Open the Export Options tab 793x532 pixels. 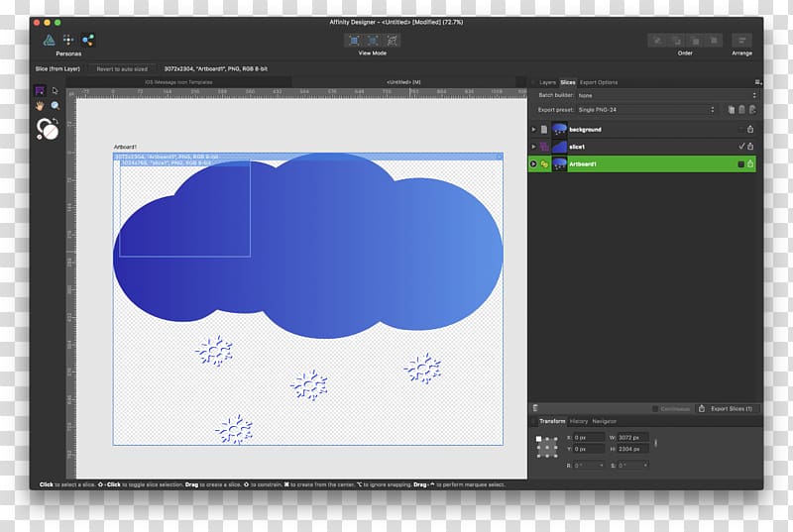click(599, 82)
